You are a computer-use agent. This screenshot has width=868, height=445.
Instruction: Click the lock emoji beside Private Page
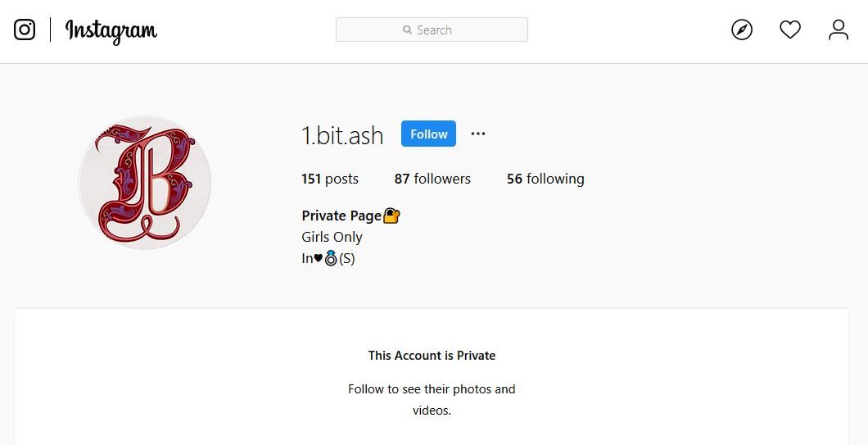391,216
